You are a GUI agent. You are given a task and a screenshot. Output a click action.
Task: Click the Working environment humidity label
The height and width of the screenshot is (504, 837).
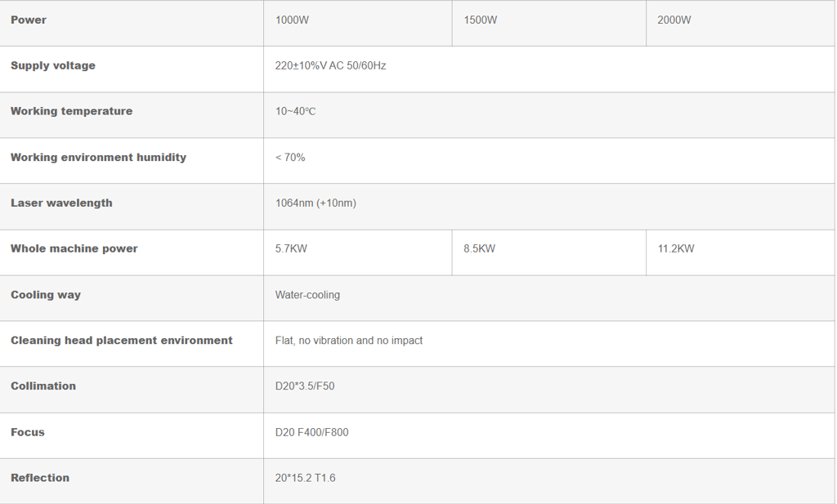[x=98, y=158]
